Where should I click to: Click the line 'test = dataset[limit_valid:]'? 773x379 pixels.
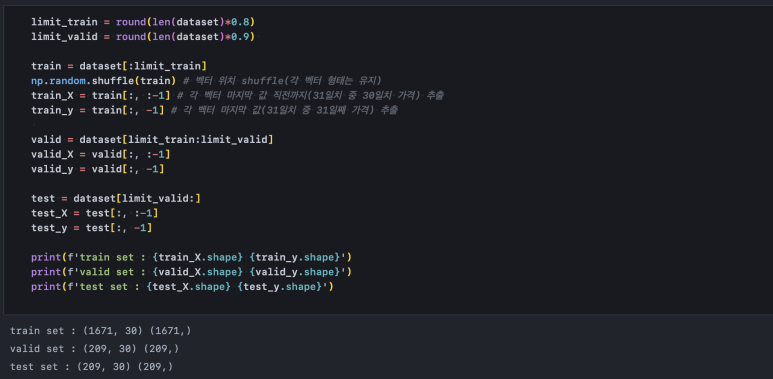coord(116,199)
